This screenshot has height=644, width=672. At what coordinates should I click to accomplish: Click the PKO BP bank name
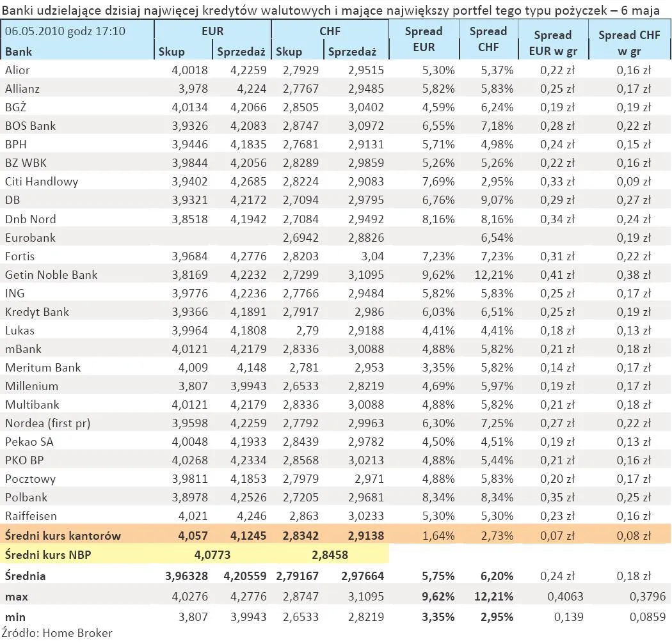(x=25, y=460)
